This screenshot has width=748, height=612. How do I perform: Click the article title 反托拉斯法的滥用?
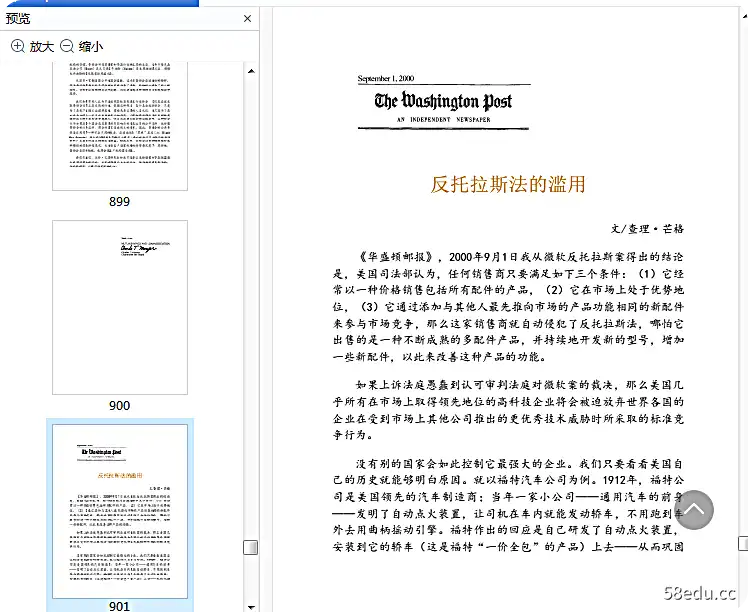coord(508,184)
